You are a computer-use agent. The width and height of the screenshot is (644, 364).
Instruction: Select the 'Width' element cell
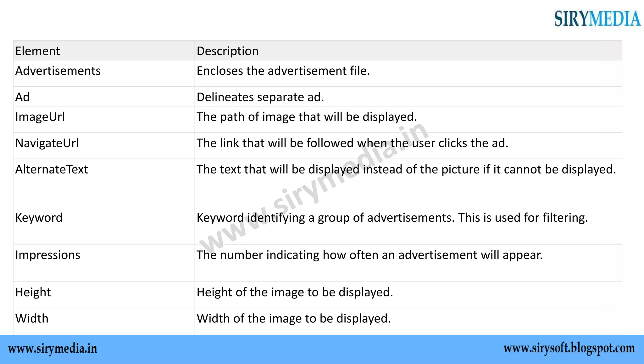click(x=104, y=321)
